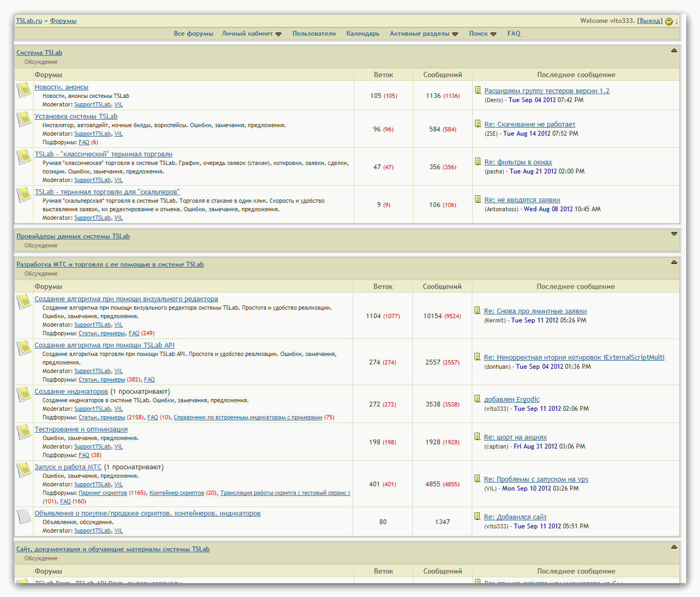Collapse the Разработка МТС category section
The width and height of the screenshot is (700, 597).
click(x=674, y=262)
